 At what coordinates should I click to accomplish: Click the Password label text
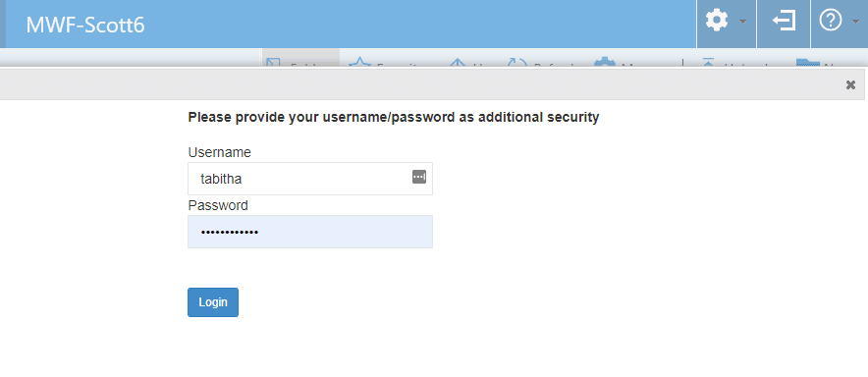pos(218,205)
